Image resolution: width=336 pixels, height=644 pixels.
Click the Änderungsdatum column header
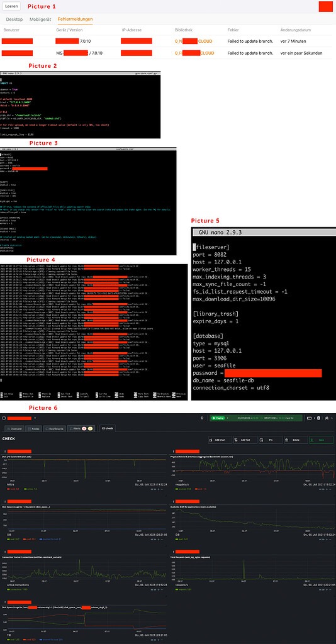click(x=295, y=30)
